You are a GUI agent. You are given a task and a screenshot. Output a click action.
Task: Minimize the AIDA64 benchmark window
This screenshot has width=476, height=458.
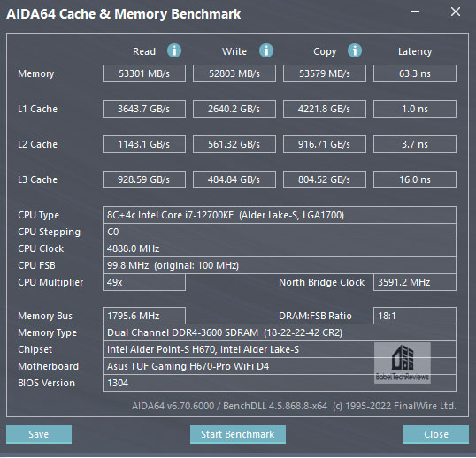(x=415, y=12)
